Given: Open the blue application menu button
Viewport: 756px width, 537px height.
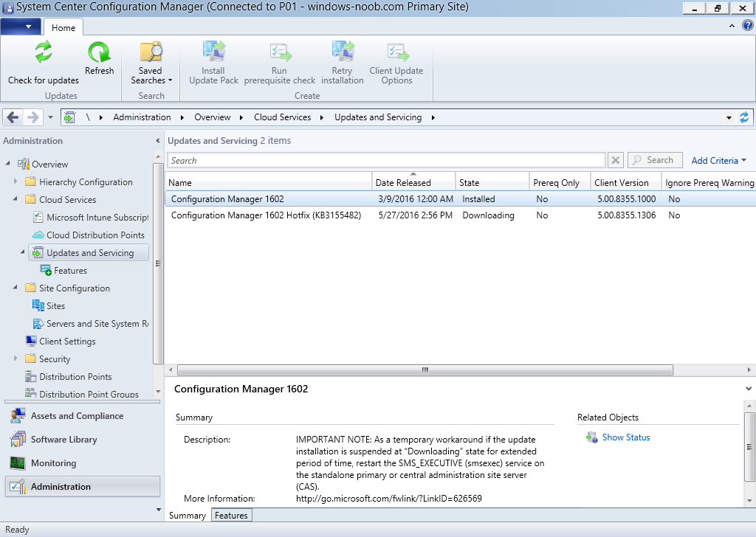Looking at the screenshot, I should tap(21, 27).
